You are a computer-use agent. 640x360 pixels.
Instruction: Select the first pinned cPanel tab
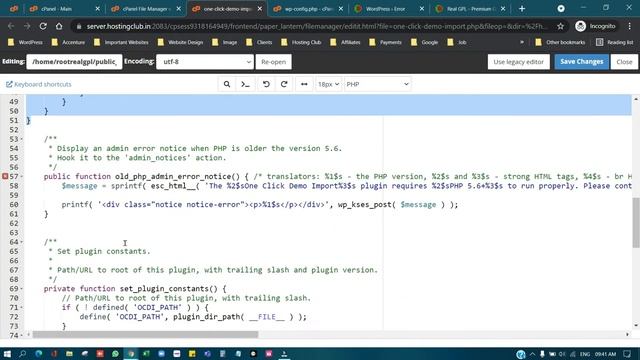[14, 9]
